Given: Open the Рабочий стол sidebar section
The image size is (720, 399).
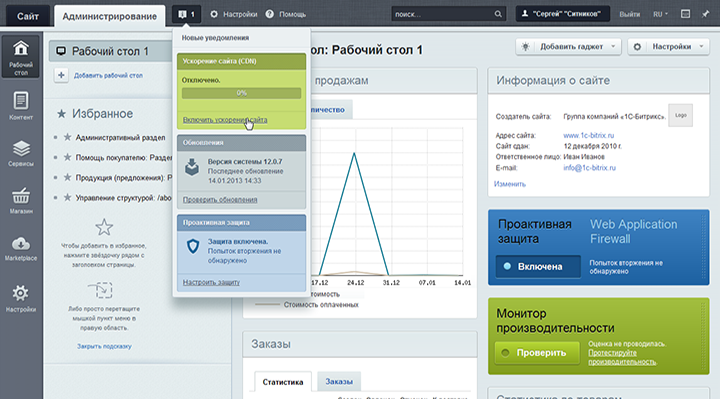Looking at the screenshot, I should coord(21,56).
